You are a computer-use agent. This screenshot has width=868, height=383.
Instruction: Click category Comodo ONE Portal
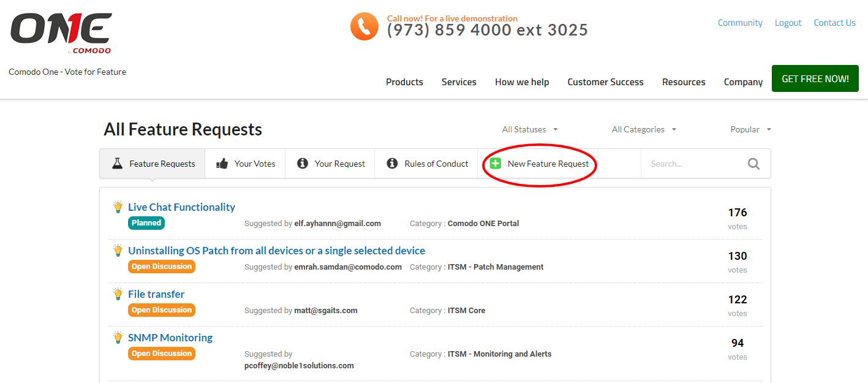coord(483,224)
